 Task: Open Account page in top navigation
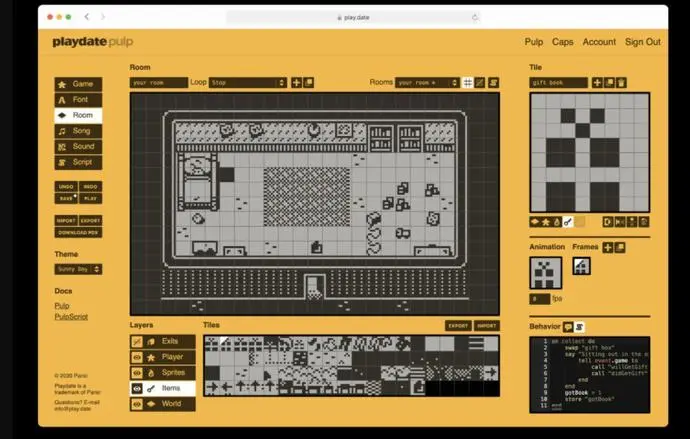[x=599, y=42]
